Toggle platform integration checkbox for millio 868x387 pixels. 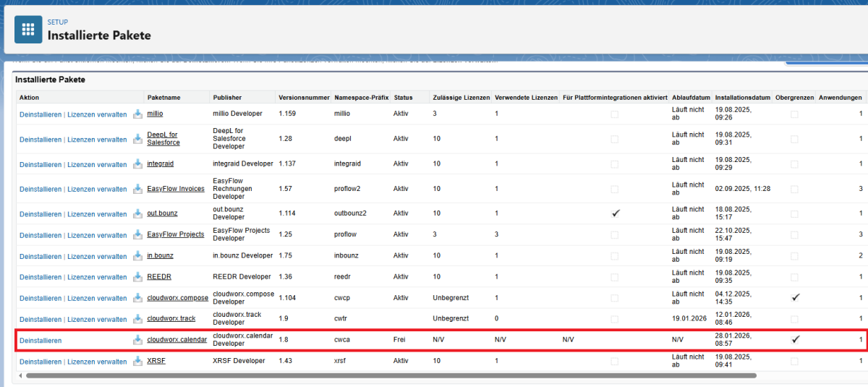click(615, 114)
